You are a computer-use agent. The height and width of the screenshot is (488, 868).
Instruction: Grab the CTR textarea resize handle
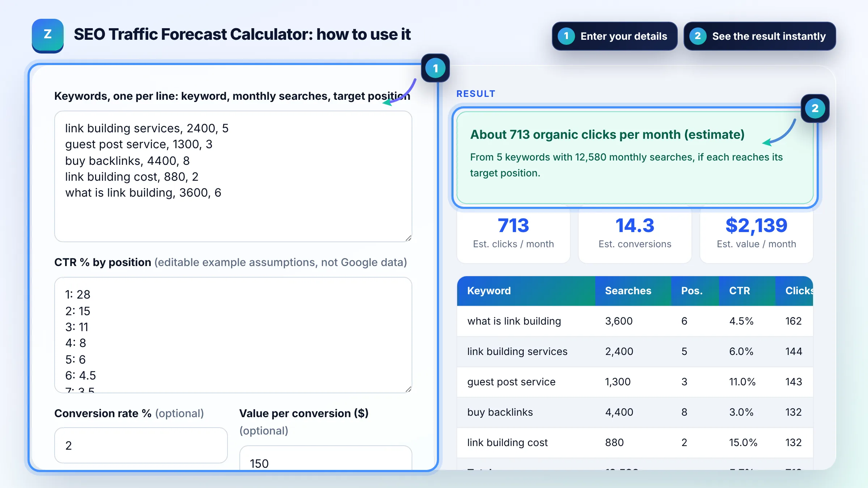point(408,389)
